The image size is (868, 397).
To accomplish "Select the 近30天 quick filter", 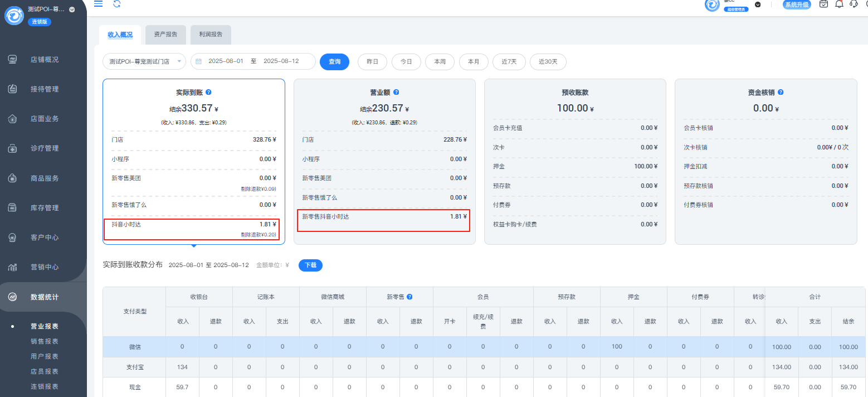I will (548, 62).
